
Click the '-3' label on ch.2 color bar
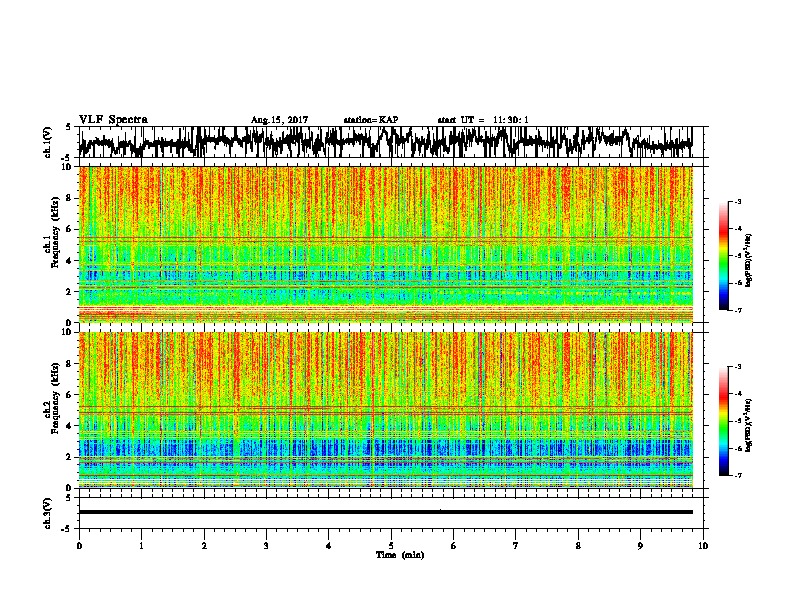pyautogui.click(x=738, y=367)
